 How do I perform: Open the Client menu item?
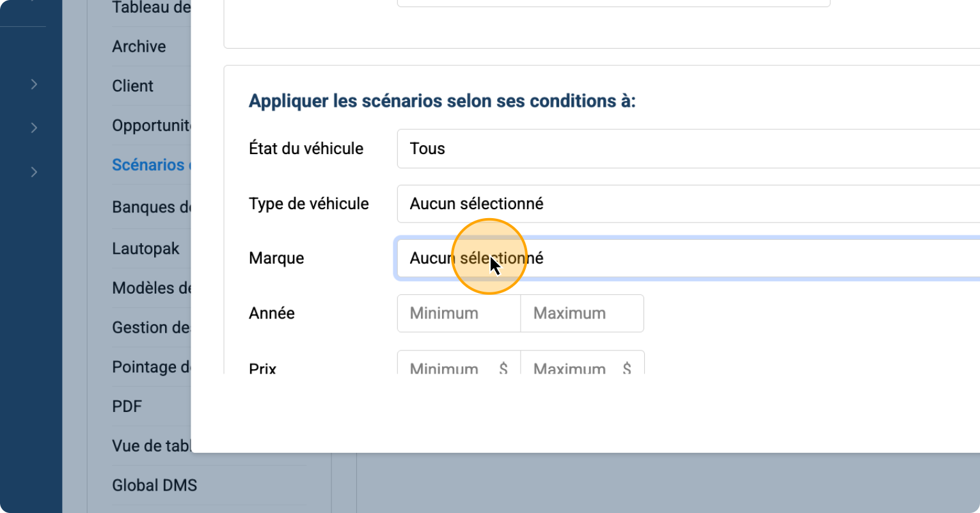pyautogui.click(x=133, y=86)
